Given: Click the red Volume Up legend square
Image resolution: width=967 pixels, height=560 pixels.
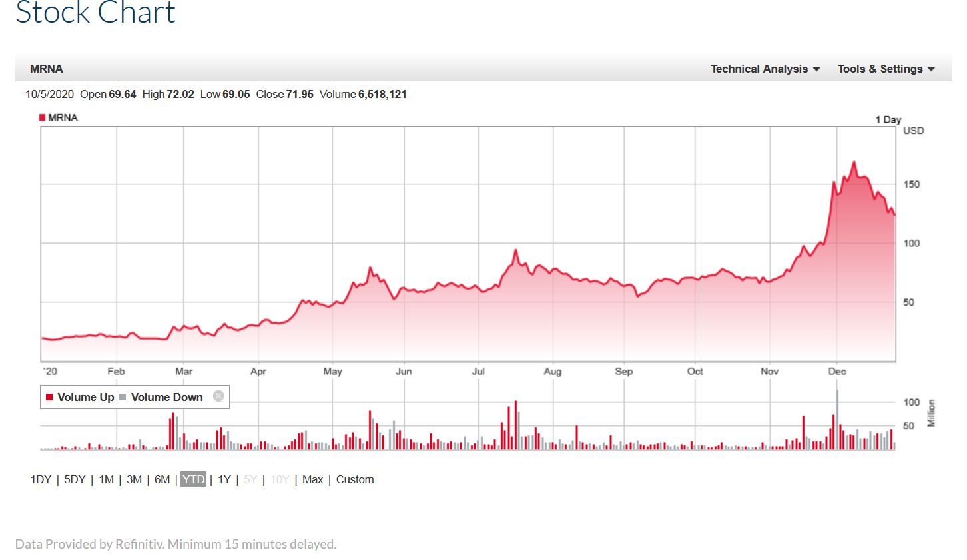Looking at the screenshot, I should [x=49, y=397].
